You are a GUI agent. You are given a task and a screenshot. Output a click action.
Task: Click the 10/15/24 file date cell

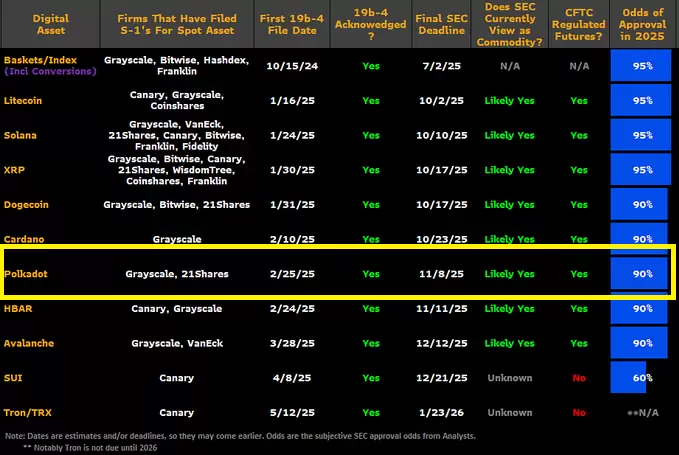[292, 66]
